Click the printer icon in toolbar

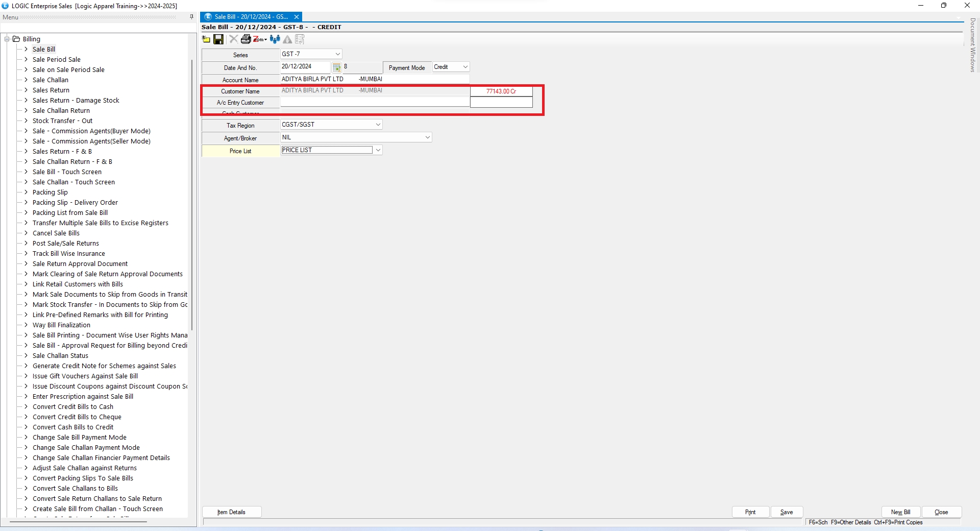(x=246, y=39)
